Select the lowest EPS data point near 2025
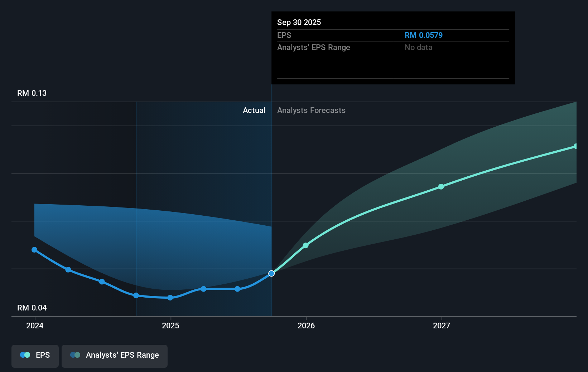588x372 pixels. click(170, 297)
